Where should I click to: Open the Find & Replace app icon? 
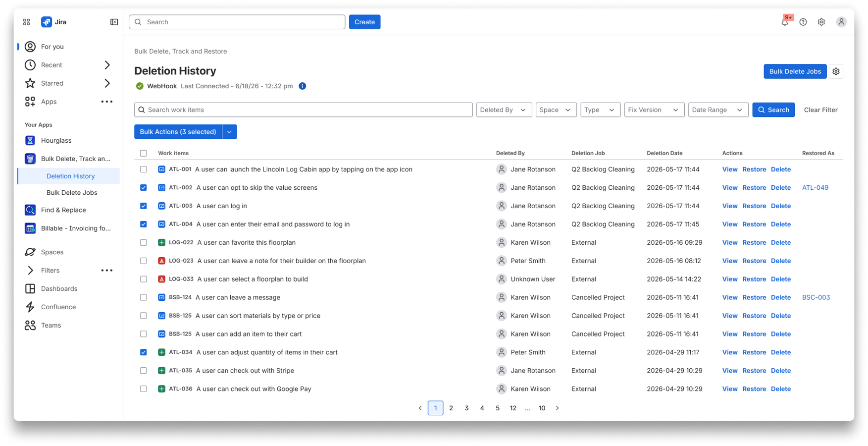pyautogui.click(x=30, y=210)
